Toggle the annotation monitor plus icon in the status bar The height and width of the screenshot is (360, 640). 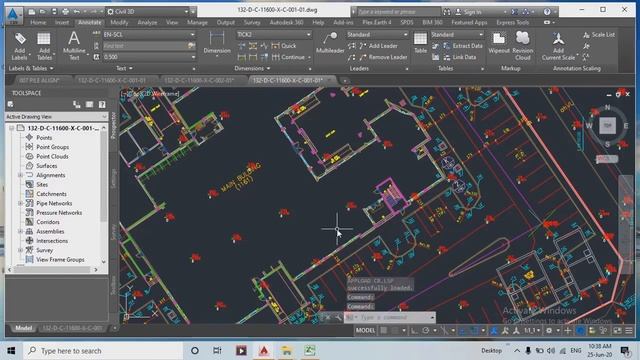point(568,330)
